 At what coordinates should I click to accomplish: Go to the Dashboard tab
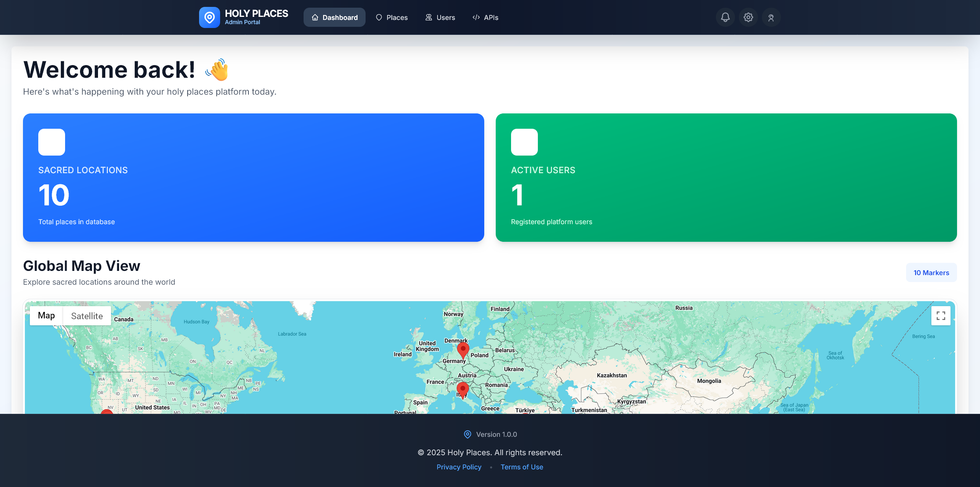[x=334, y=17]
